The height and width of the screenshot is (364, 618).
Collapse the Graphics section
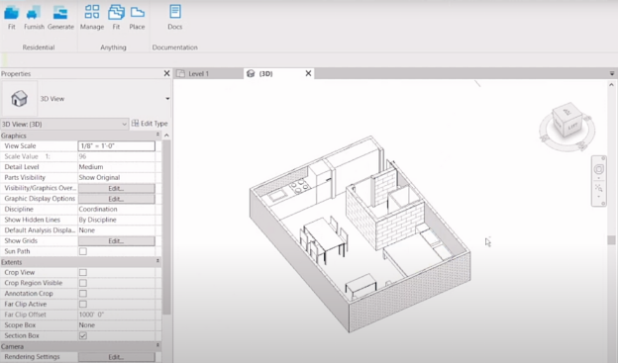click(157, 135)
